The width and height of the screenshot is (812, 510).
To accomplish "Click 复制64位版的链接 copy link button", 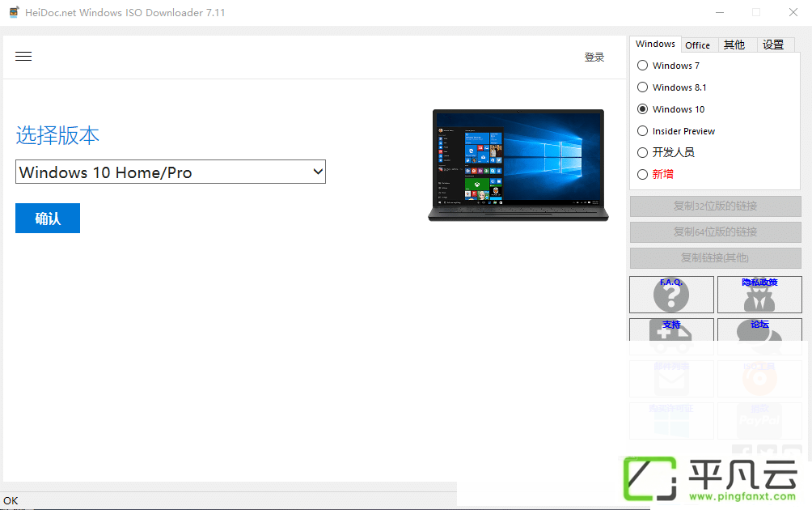I will 715,232.
